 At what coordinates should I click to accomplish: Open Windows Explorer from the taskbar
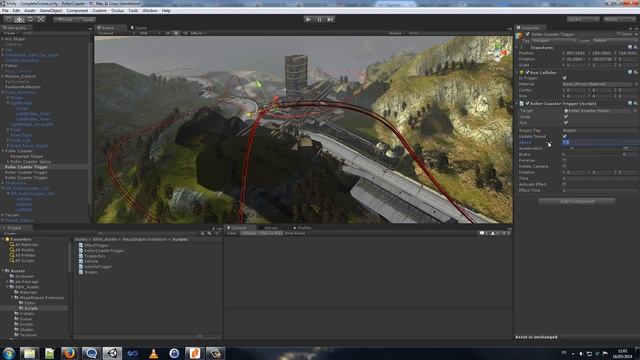[x=29, y=353]
